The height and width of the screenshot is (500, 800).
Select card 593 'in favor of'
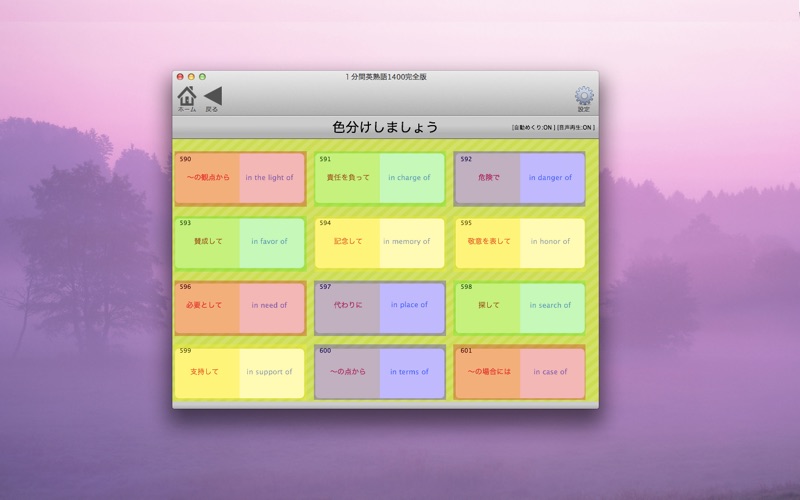click(x=240, y=243)
